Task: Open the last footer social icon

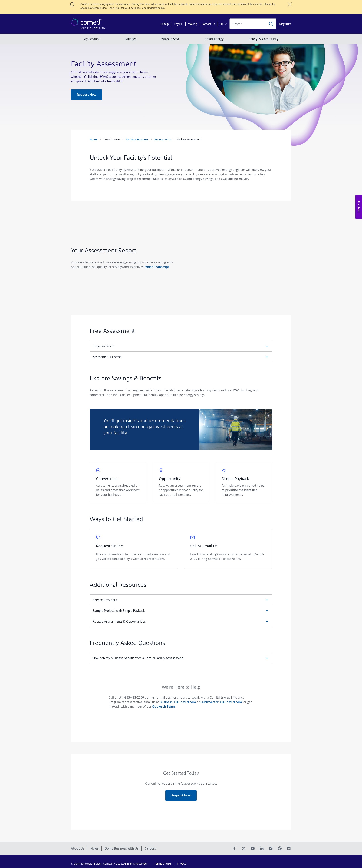Action: point(289,848)
